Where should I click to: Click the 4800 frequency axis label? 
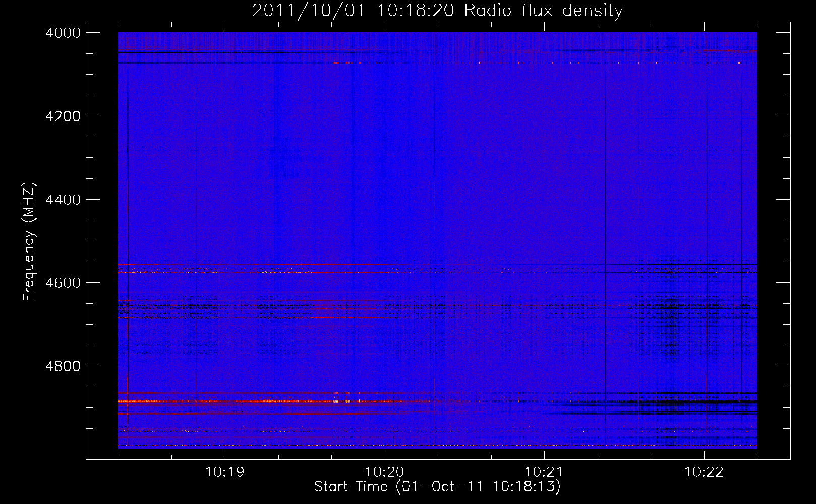(63, 366)
